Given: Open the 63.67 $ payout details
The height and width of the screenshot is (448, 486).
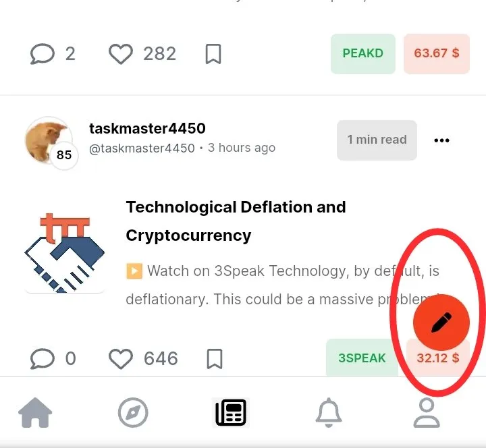Looking at the screenshot, I should (437, 53).
